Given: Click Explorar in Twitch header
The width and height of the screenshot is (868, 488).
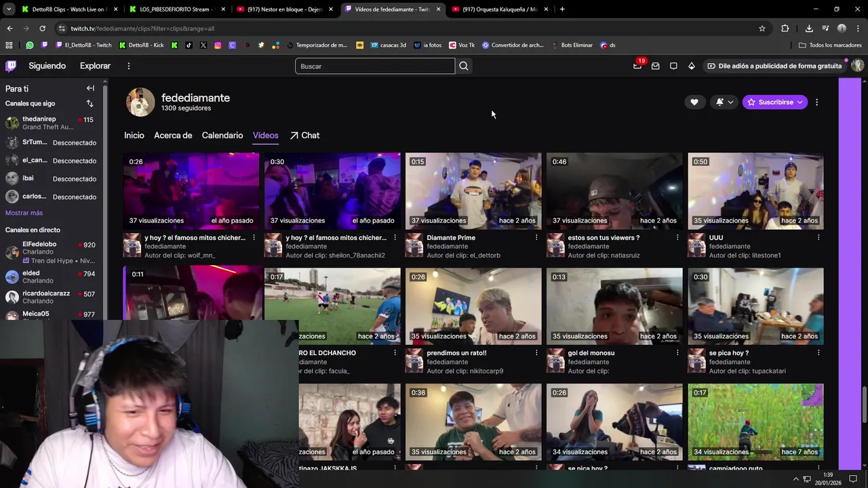Looking at the screenshot, I should 95,66.
